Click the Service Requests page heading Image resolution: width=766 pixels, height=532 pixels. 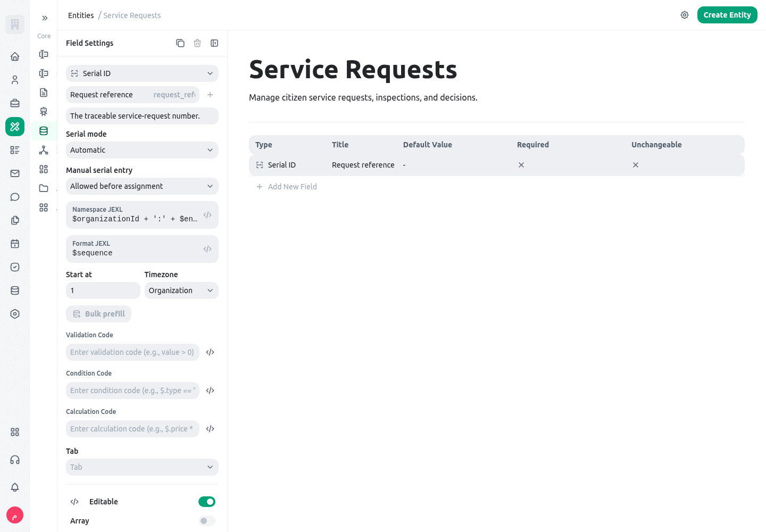click(x=353, y=70)
